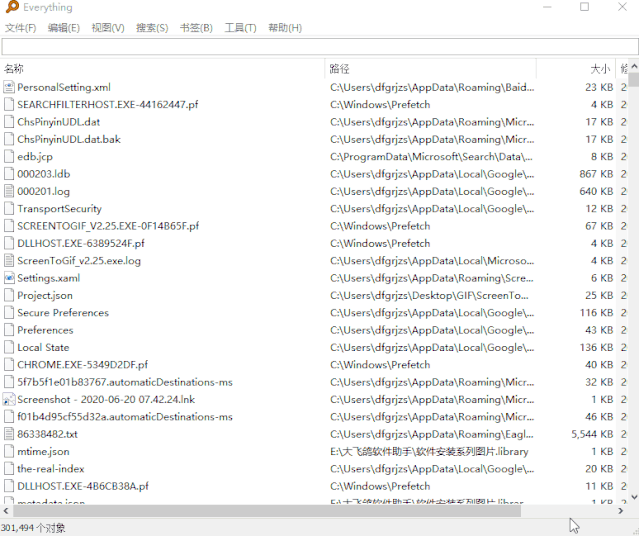Click the vertical scrollbar up arrow
The height and width of the screenshot is (536, 639).
634,66
